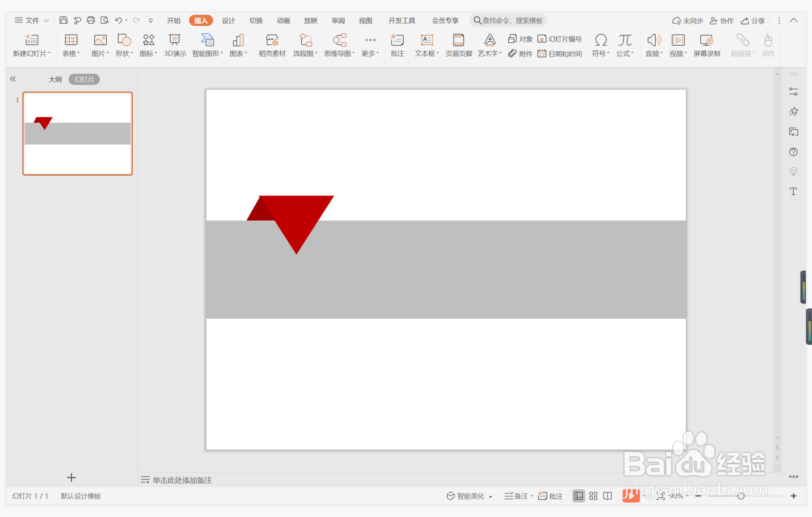Switch to Reading view icon
Screen dimensions: 812x517
click(x=608, y=496)
